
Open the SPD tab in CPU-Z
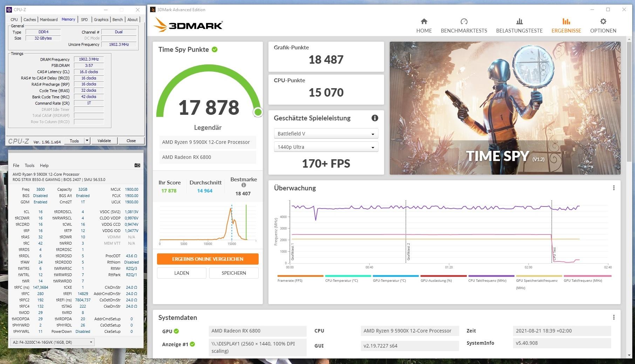coord(84,20)
